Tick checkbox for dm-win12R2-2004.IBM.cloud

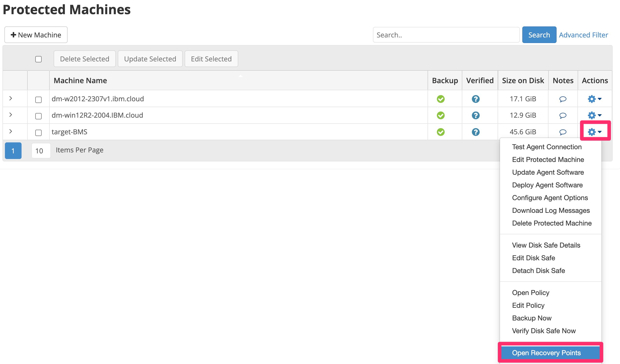coord(38,116)
